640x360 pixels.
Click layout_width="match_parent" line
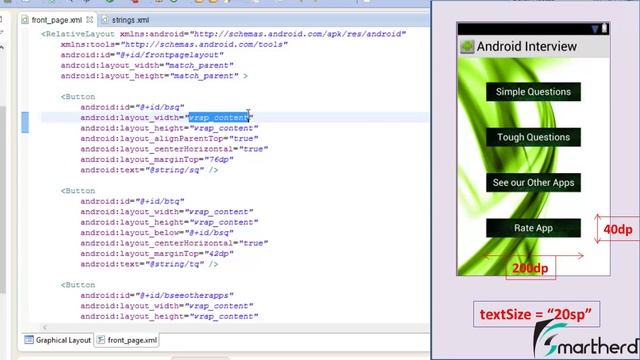(147, 65)
